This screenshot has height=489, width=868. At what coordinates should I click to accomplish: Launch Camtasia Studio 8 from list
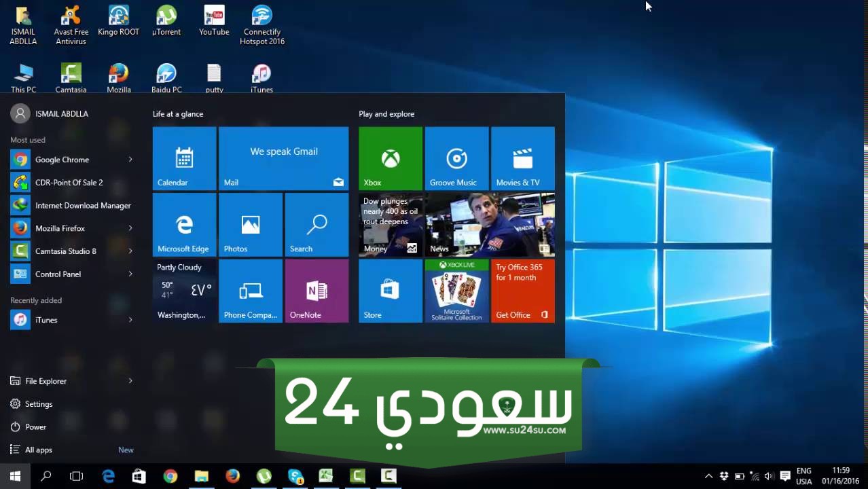72,251
